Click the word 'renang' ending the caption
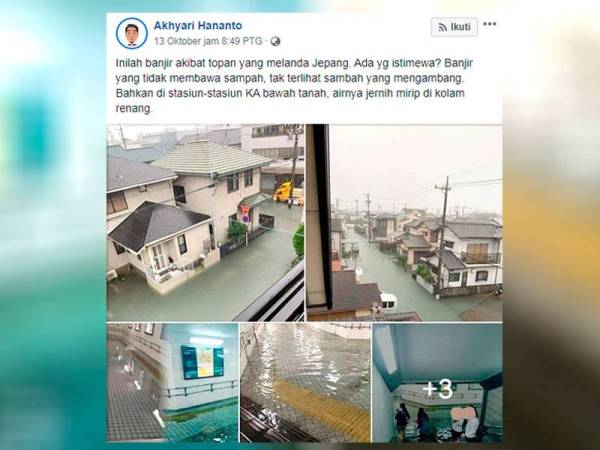600x450 pixels. [x=134, y=109]
